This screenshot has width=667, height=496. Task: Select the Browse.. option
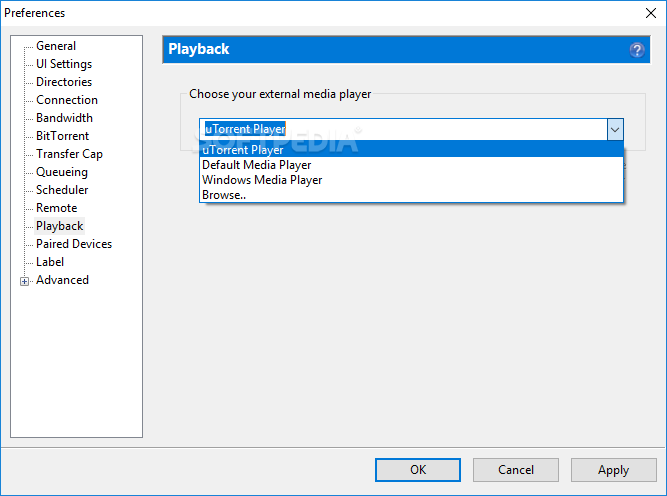coord(411,195)
